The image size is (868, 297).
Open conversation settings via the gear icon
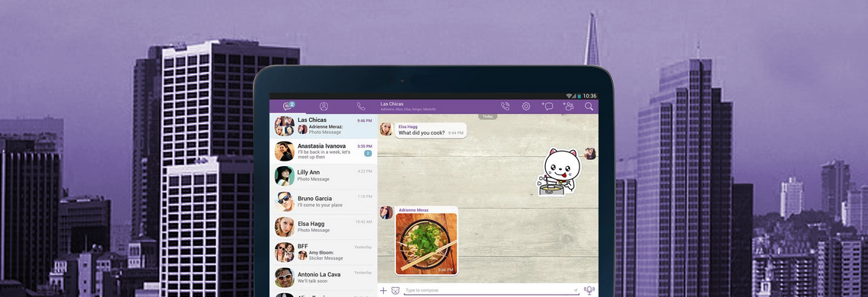click(x=526, y=107)
